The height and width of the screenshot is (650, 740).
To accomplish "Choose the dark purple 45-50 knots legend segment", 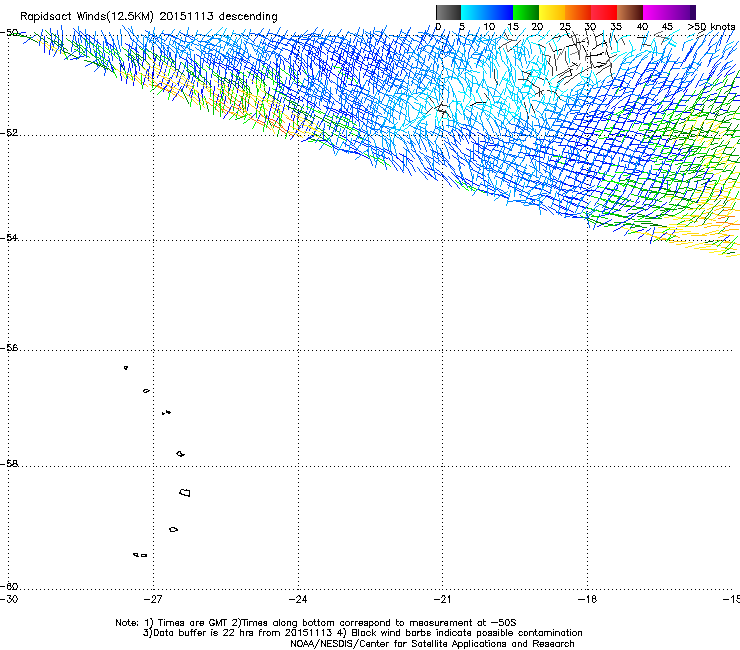I will pos(682,12).
